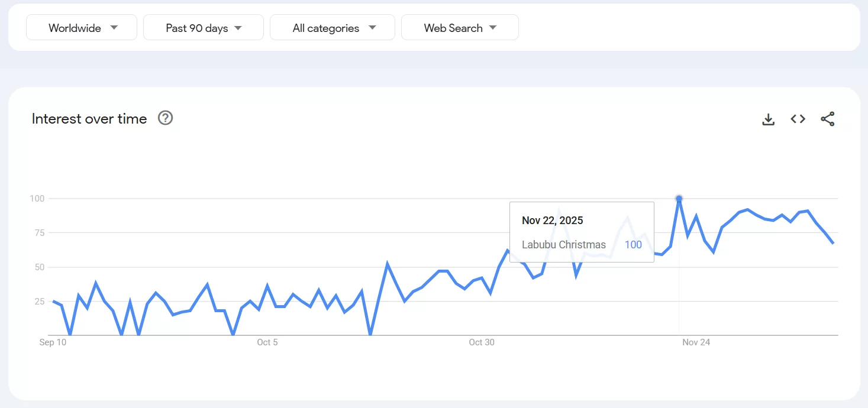Expand the All categories dropdown
Image resolution: width=868 pixels, height=408 pixels.
(x=332, y=27)
